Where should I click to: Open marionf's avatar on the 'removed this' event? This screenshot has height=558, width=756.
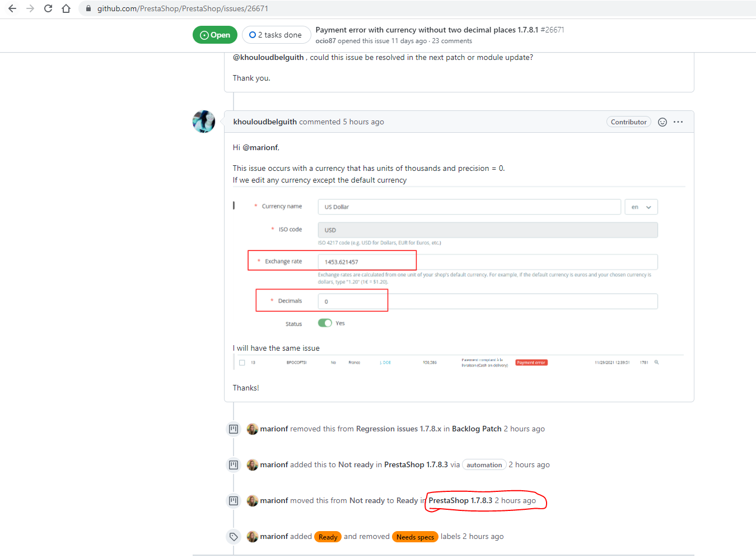tap(253, 429)
